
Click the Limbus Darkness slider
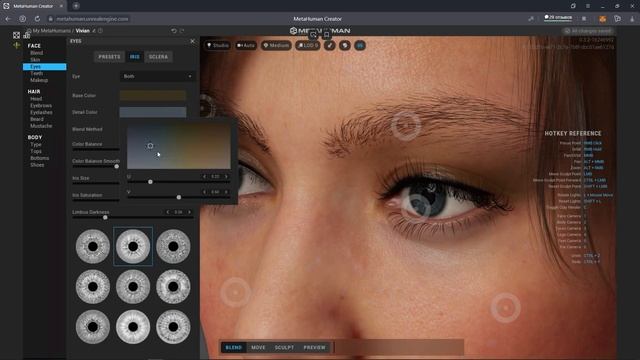[x=133, y=218]
